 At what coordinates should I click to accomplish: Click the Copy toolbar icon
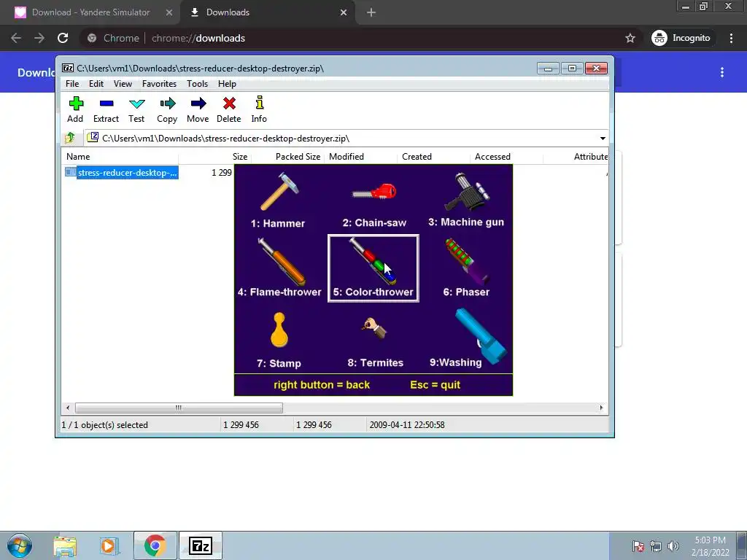tap(167, 109)
